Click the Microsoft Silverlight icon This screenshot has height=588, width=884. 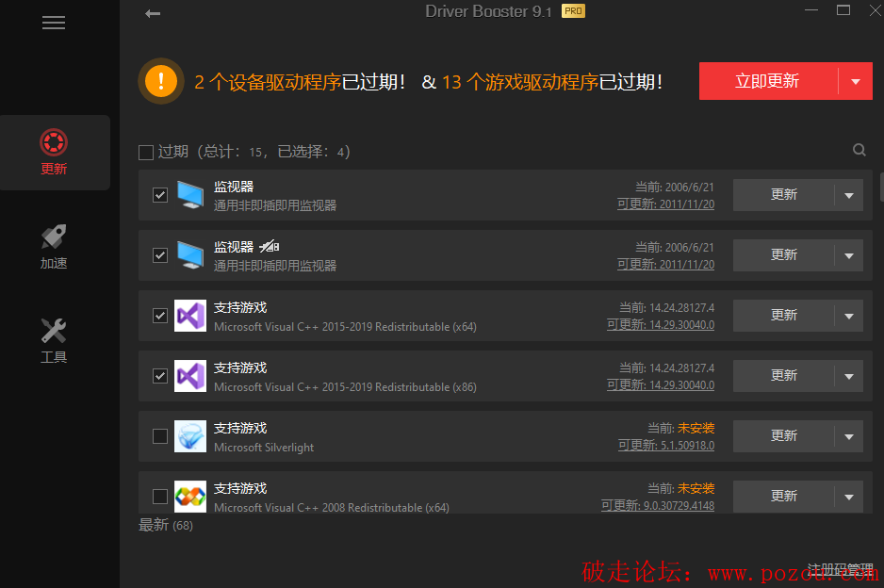(190, 436)
